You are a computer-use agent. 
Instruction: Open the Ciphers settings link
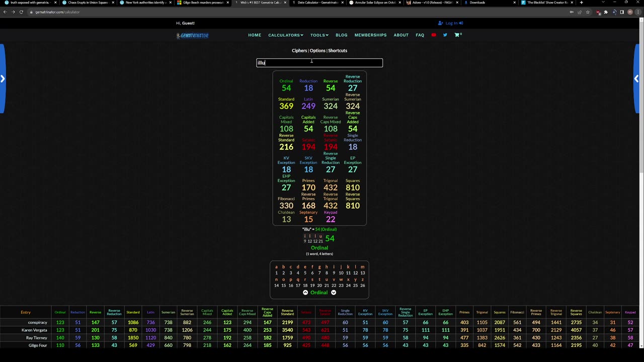click(299, 51)
